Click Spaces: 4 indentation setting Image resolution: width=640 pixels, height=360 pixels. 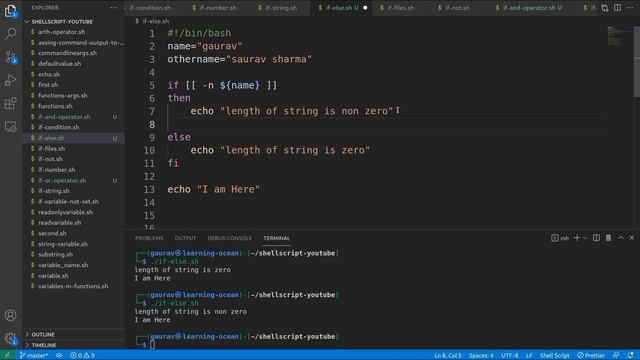click(481, 355)
